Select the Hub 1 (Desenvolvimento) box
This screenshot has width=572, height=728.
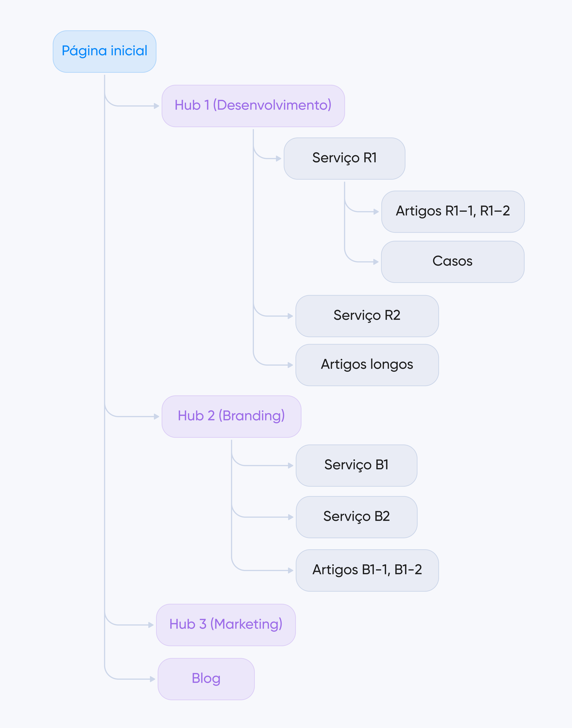coord(253,106)
